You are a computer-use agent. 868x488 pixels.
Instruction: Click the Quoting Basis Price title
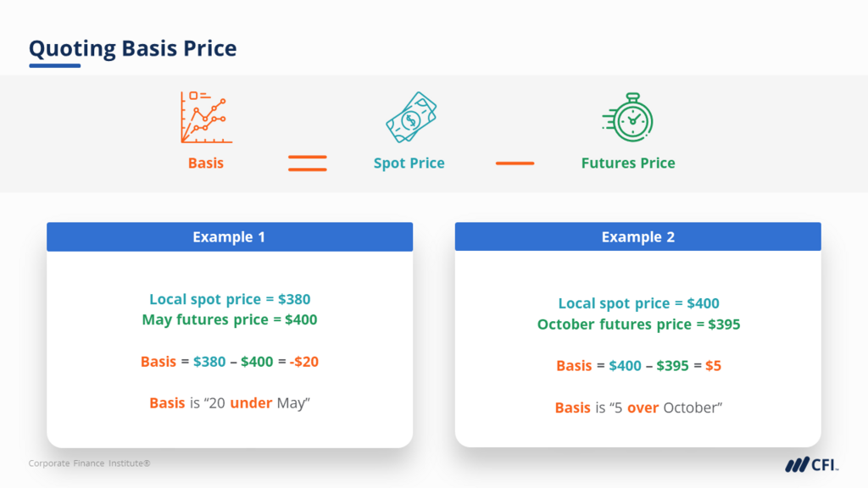[x=133, y=48]
